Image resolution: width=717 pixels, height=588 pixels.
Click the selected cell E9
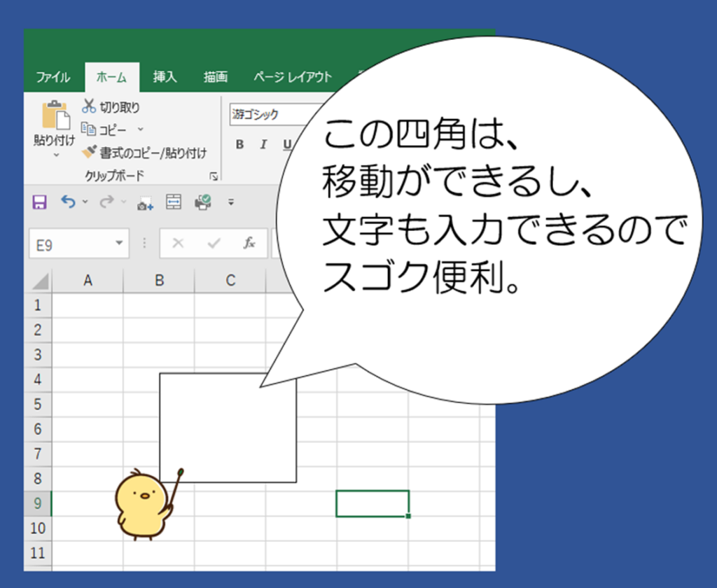pos(373,503)
